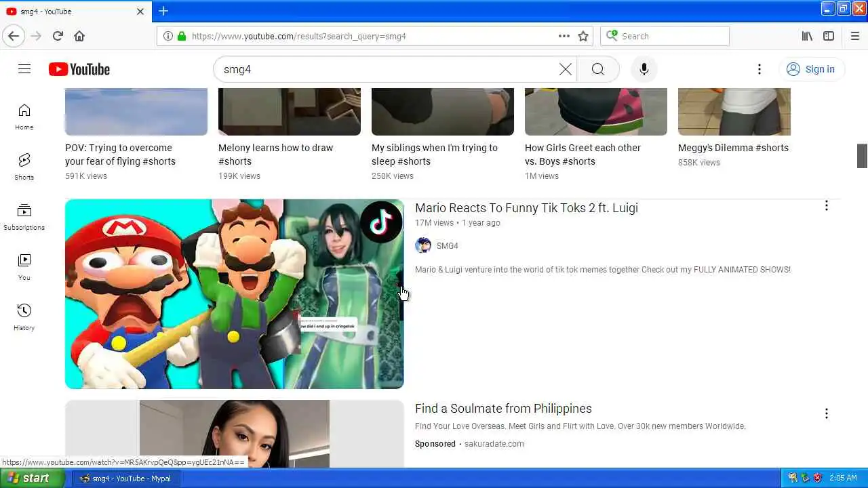Click 'Find Your Love Overseas' ad description
The height and width of the screenshot is (488, 868).
click(x=580, y=426)
